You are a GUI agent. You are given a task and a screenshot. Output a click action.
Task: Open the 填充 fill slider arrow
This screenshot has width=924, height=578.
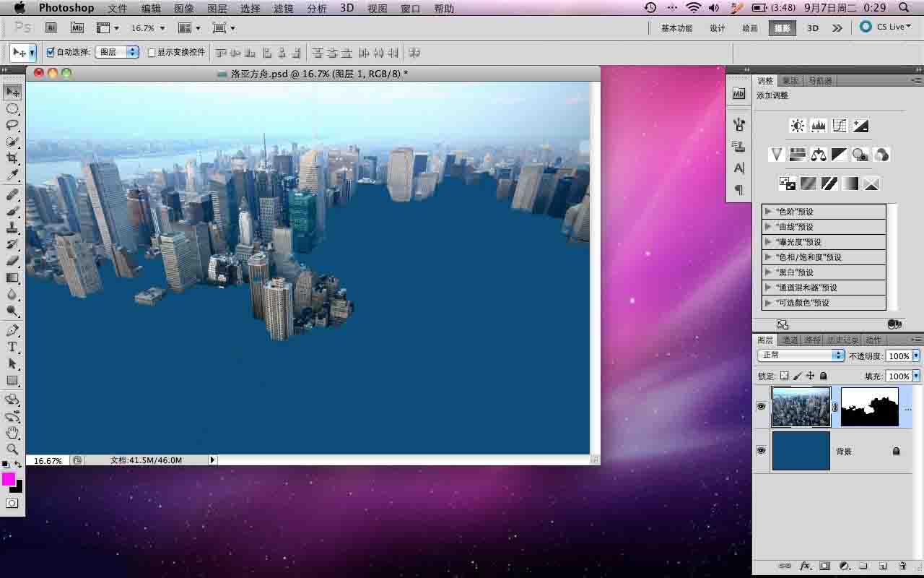(916, 376)
